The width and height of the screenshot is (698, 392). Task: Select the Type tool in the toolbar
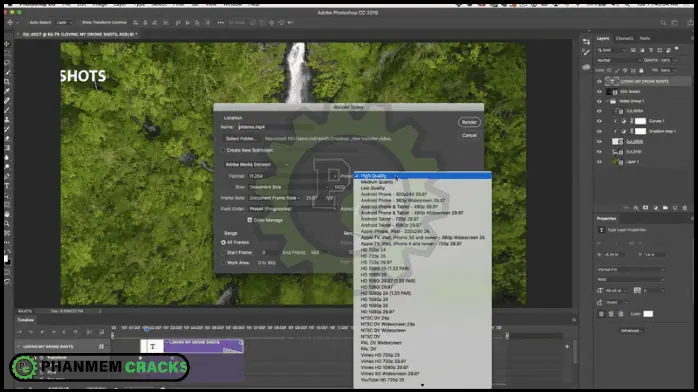click(x=7, y=186)
